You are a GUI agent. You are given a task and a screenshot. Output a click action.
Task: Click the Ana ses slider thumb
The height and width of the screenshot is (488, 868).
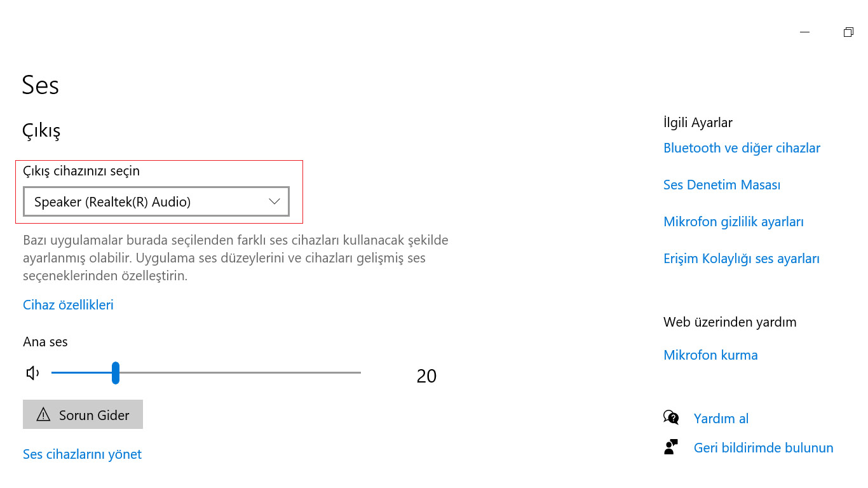coord(116,373)
